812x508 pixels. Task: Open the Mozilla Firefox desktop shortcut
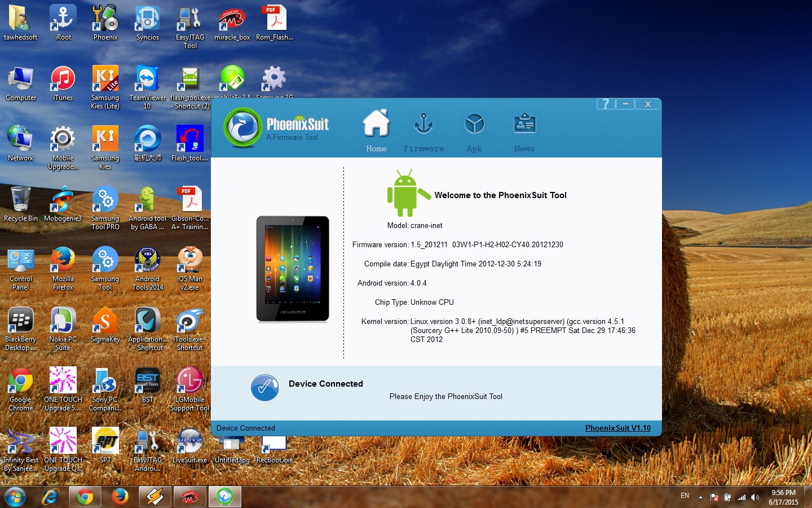(63, 269)
